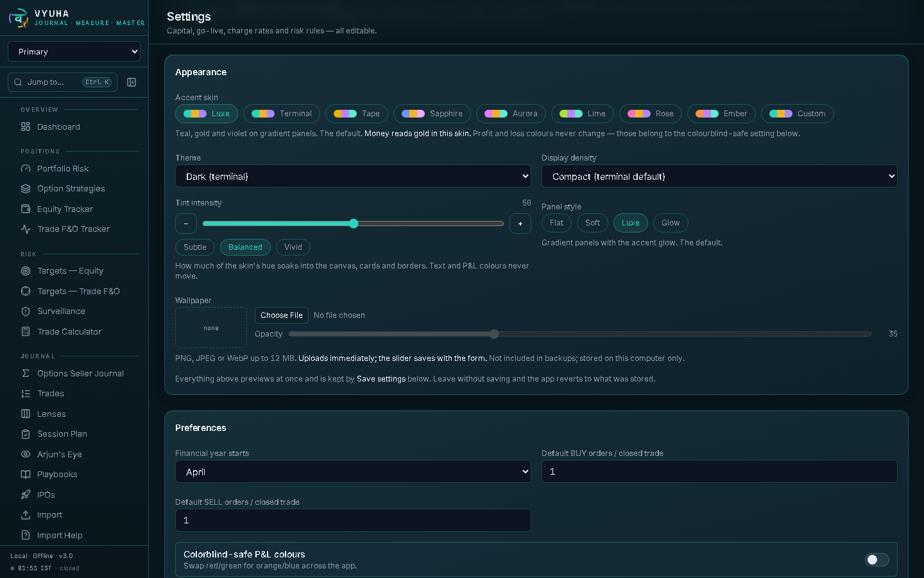Click the wallpaper Opacity slider handle
Screen dimensions: 924x578
[x=494, y=334]
